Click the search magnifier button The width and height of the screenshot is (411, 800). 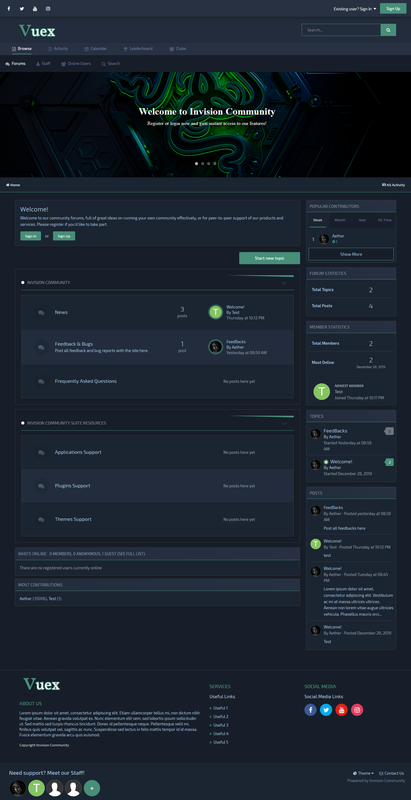(388, 30)
